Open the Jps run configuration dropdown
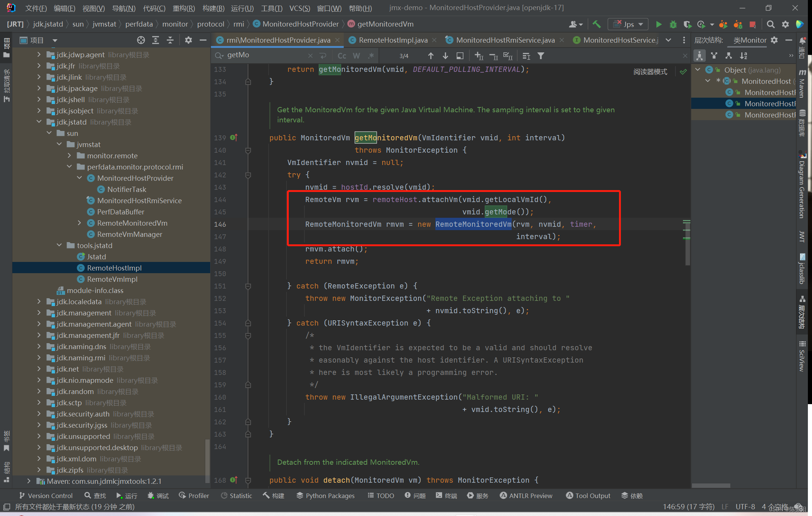812x516 pixels. point(628,24)
